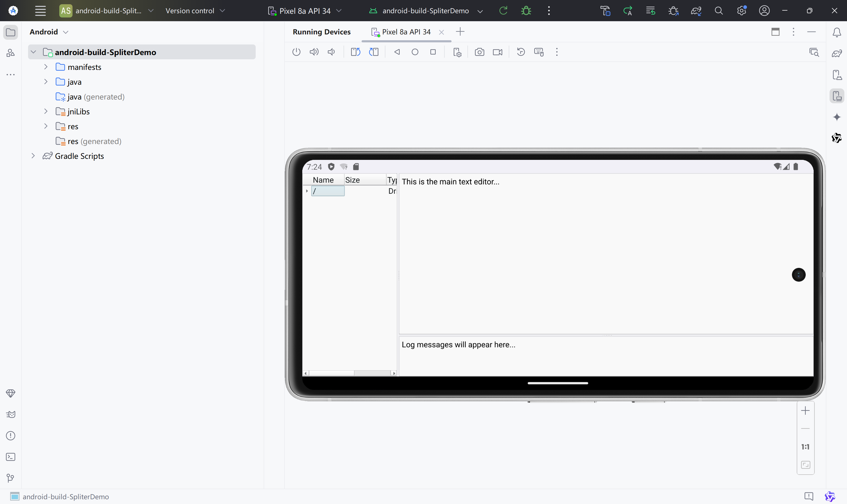The width and height of the screenshot is (847, 504).
Task: Click the zoom in plus button
Action: (805, 411)
